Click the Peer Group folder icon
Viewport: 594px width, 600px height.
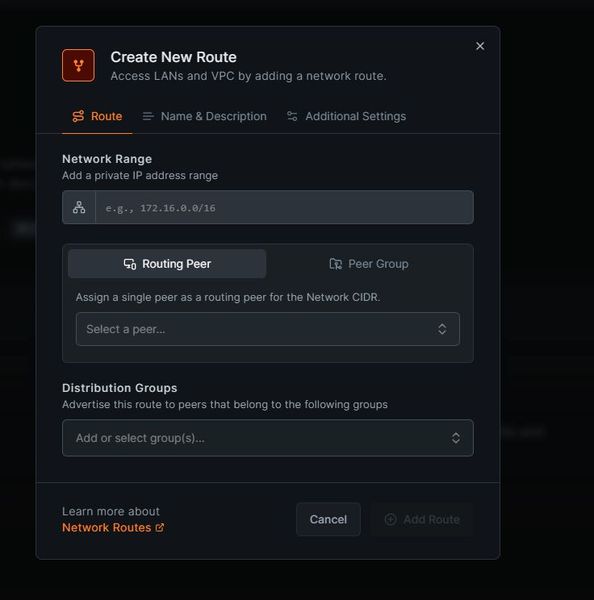pyautogui.click(x=336, y=264)
